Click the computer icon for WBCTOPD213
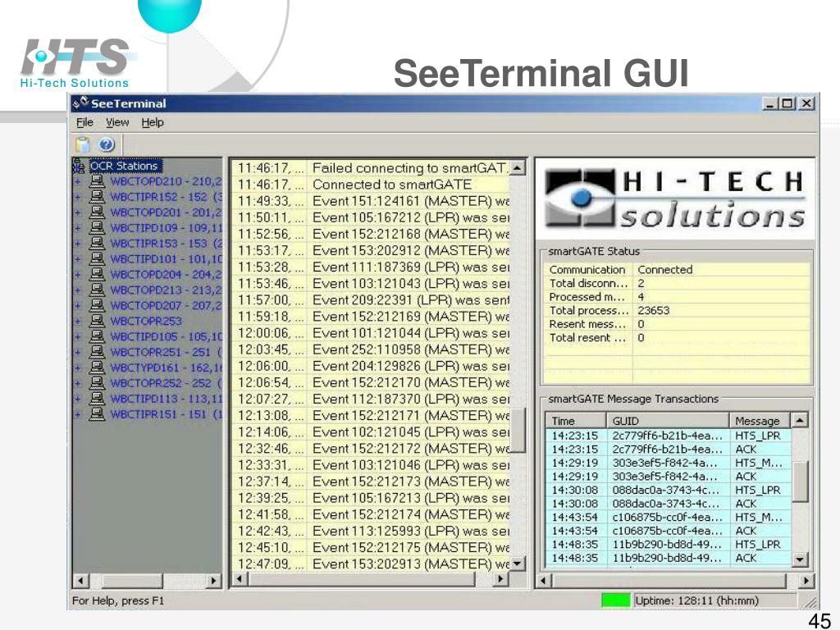840x630 pixels. click(x=97, y=290)
